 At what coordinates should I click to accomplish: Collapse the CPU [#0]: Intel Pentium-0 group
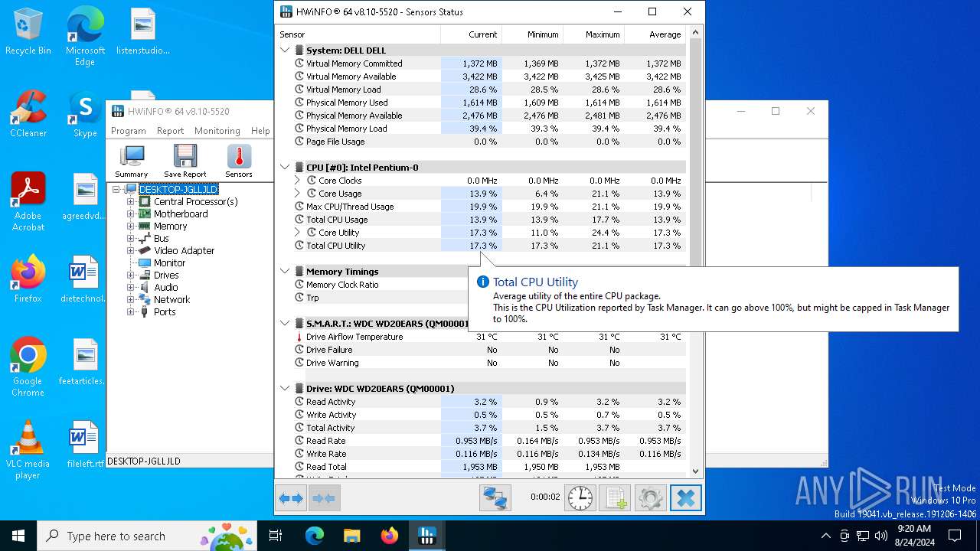click(285, 168)
